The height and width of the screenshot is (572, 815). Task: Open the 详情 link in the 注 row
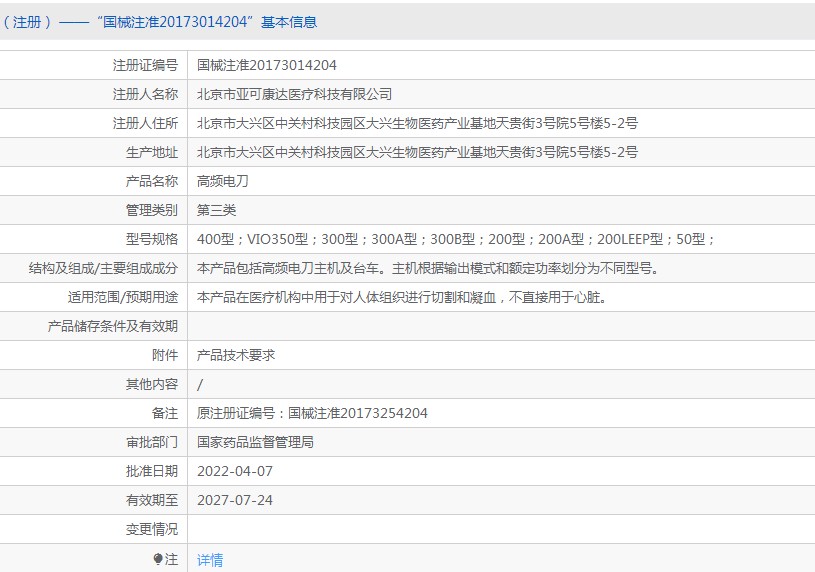(x=210, y=559)
